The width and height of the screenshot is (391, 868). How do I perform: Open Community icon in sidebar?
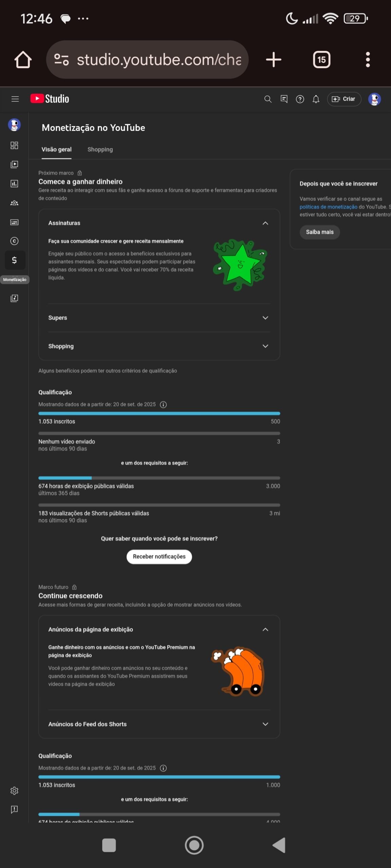(14, 203)
